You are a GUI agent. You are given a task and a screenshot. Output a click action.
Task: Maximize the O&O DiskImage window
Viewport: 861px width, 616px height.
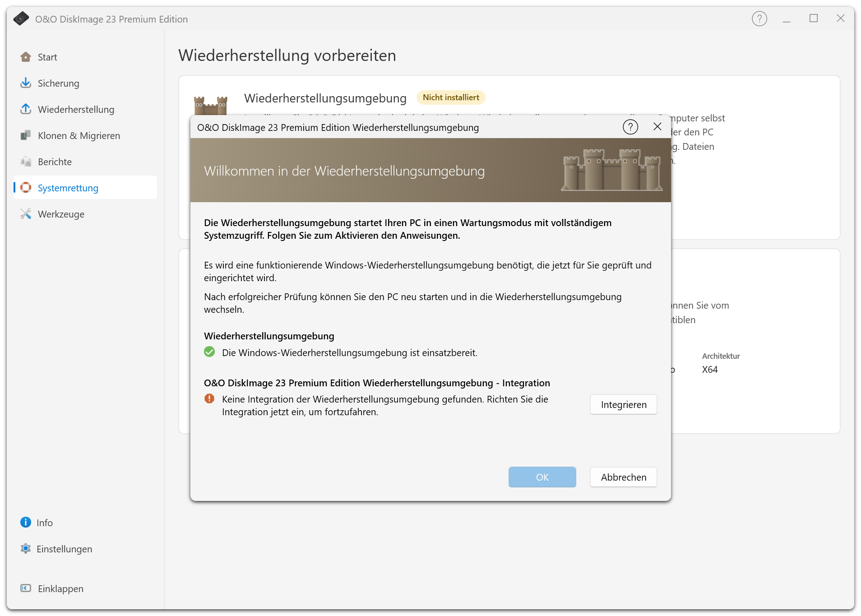pos(814,19)
